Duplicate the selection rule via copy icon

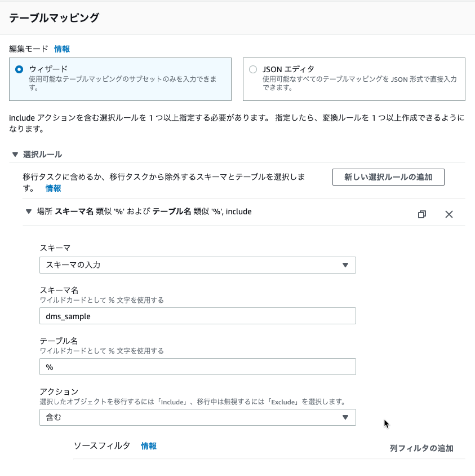(x=422, y=214)
